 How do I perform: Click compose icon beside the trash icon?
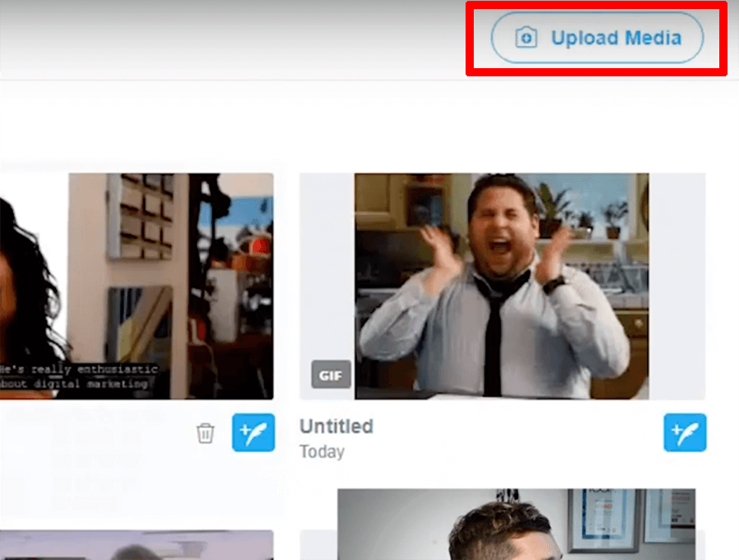point(253,432)
